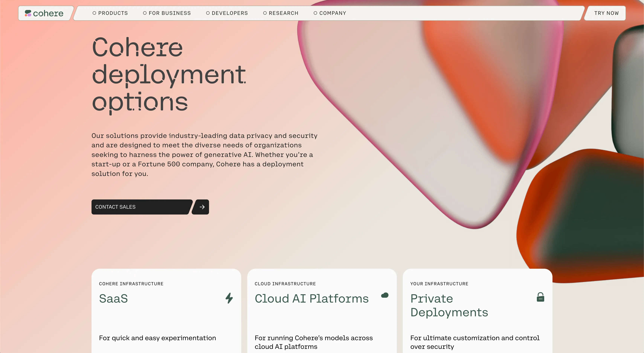Click the circle marker beside Company
This screenshot has width=644, height=353.
[315, 13]
